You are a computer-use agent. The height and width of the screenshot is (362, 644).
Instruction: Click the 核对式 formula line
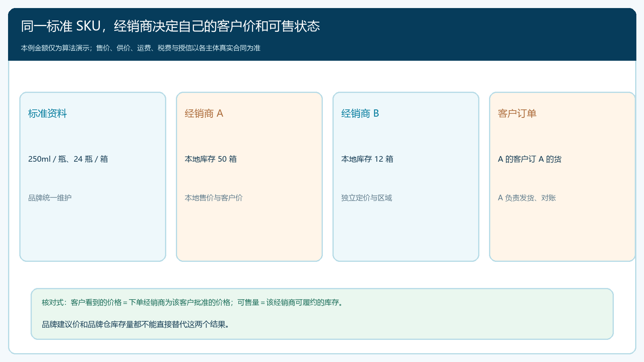click(193, 302)
